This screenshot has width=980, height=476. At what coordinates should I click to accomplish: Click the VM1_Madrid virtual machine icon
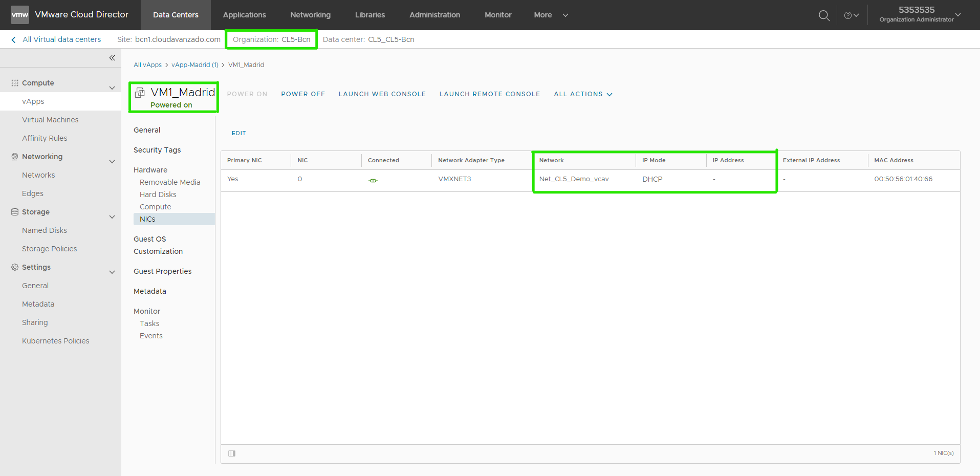140,93
